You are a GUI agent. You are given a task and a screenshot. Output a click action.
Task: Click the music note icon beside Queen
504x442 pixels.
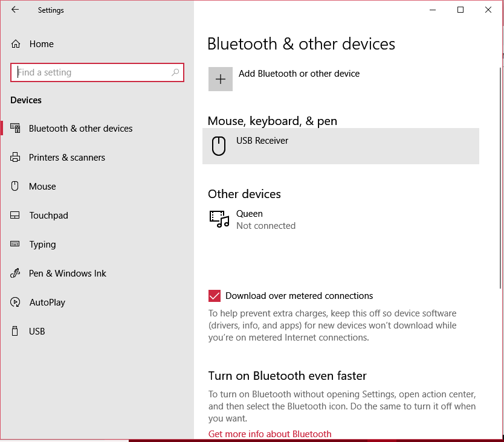(x=219, y=219)
